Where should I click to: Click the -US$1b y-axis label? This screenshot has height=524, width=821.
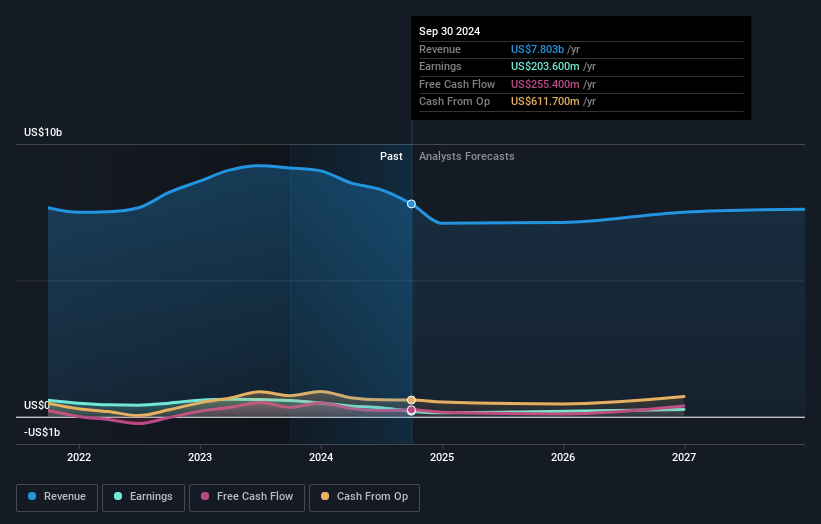[42, 432]
